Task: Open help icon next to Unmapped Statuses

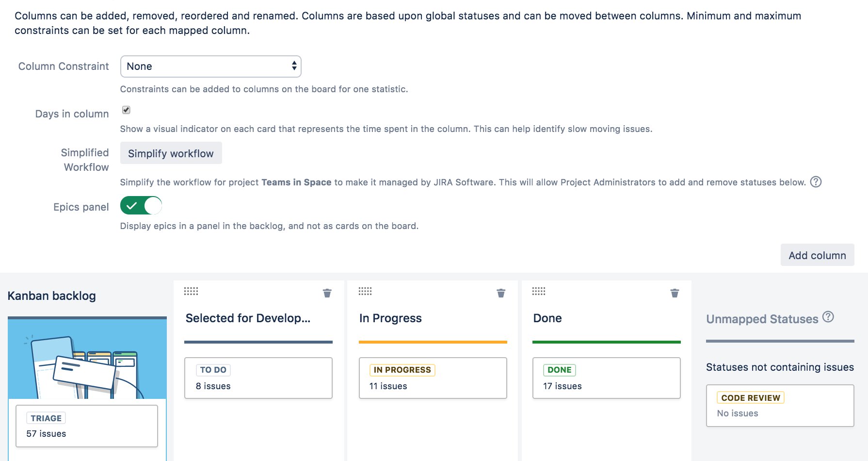Action: coord(828,317)
